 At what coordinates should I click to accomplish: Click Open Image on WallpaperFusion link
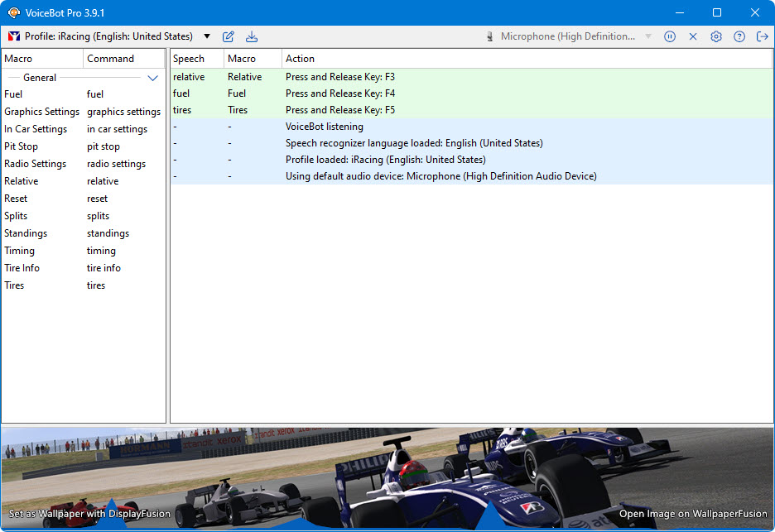(694, 514)
